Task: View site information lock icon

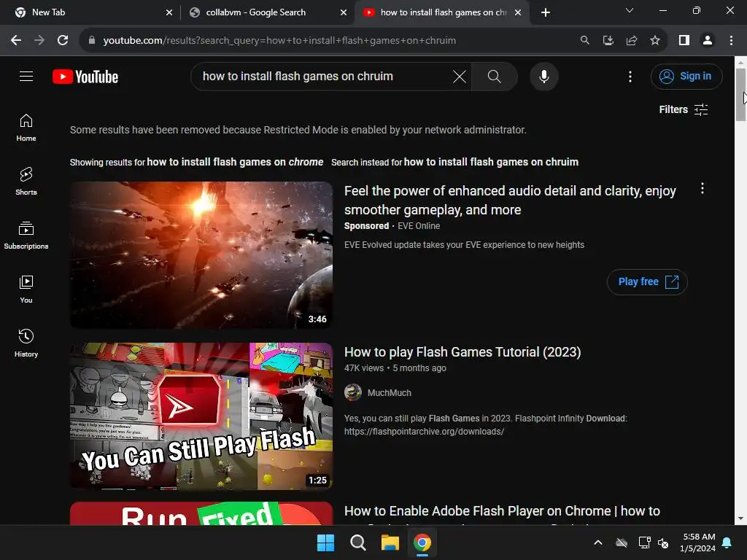Action: (x=92, y=41)
